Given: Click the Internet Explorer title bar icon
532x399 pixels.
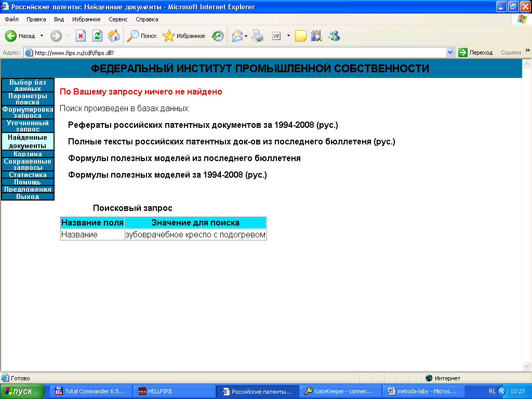Looking at the screenshot, I should [5, 6].
